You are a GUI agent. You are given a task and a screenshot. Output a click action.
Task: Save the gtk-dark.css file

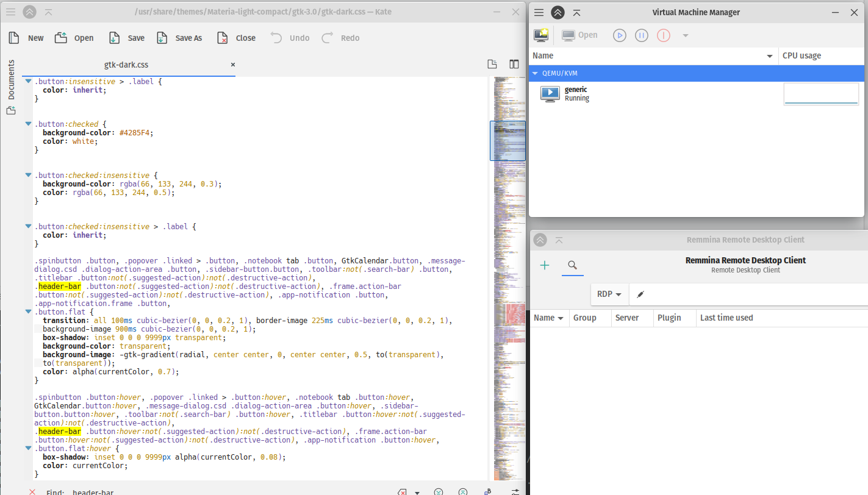click(126, 37)
